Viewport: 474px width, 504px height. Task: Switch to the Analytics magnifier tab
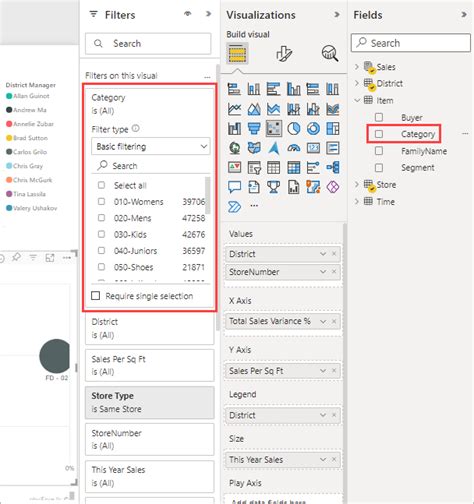[x=330, y=53]
